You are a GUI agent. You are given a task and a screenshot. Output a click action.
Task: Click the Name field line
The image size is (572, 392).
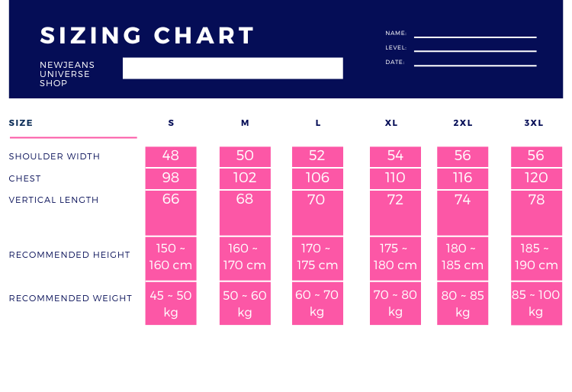coord(474,37)
